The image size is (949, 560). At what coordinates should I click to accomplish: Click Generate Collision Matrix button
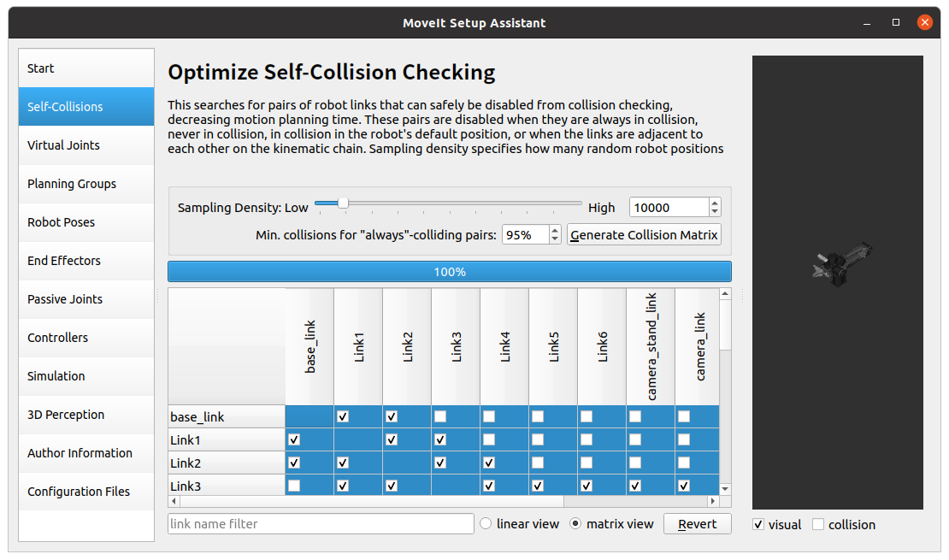coord(644,235)
